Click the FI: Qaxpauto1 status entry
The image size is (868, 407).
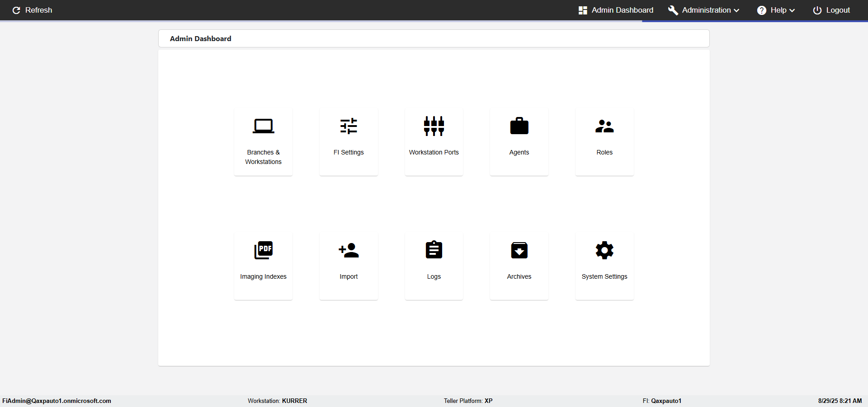(x=662, y=401)
